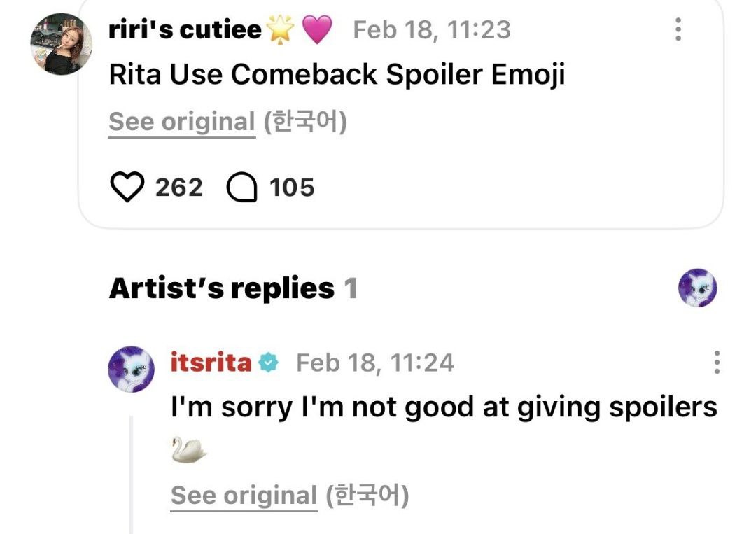
Task: Click the "Rita Use Comeback Spoiler Emoji" post text
Action: [337, 76]
